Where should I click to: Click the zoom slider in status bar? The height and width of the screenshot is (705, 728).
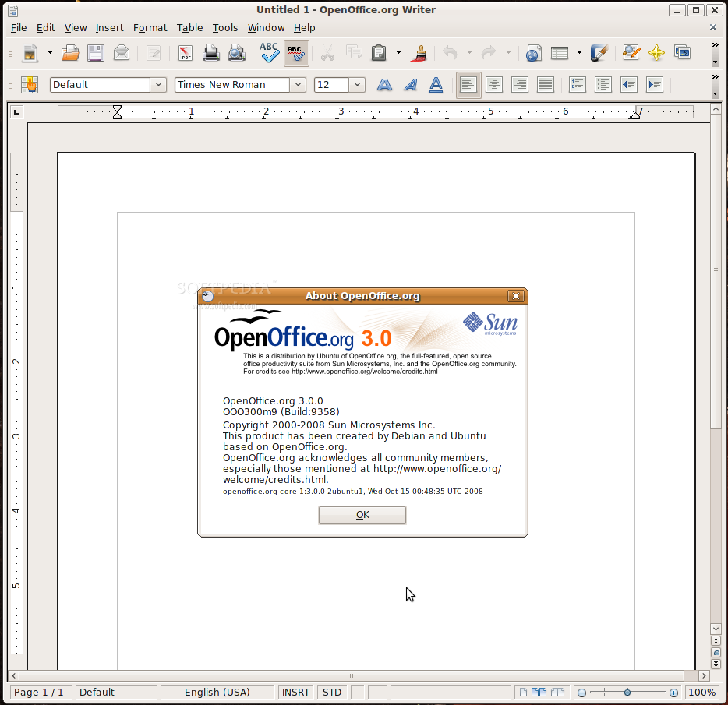627,692
